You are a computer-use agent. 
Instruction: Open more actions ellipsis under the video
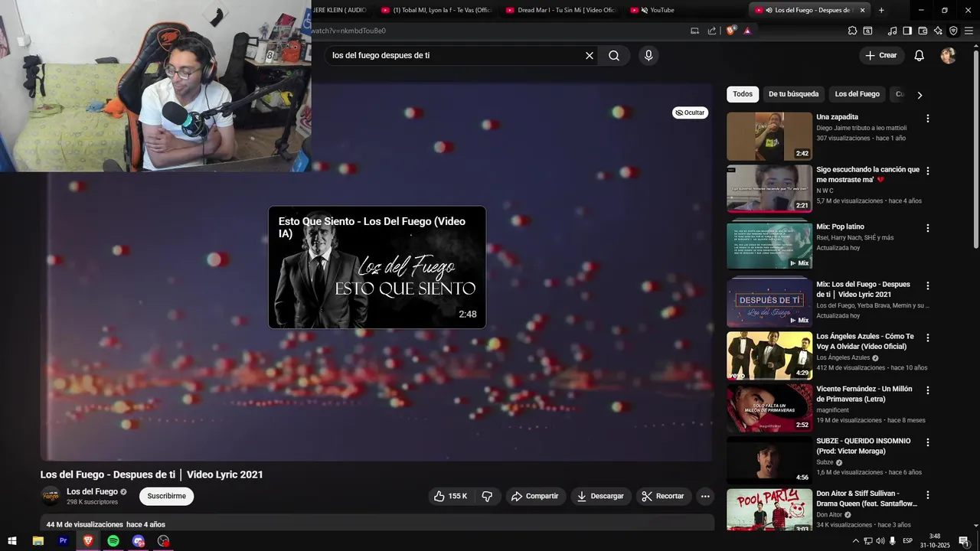coord(705,496)
